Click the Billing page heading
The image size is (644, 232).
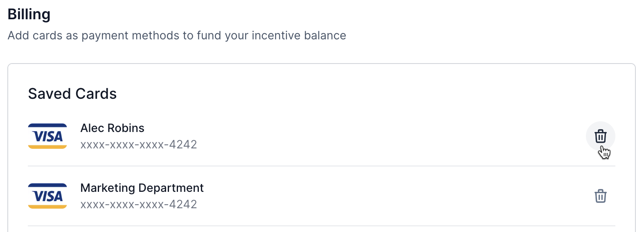click(x=29, y=14)
